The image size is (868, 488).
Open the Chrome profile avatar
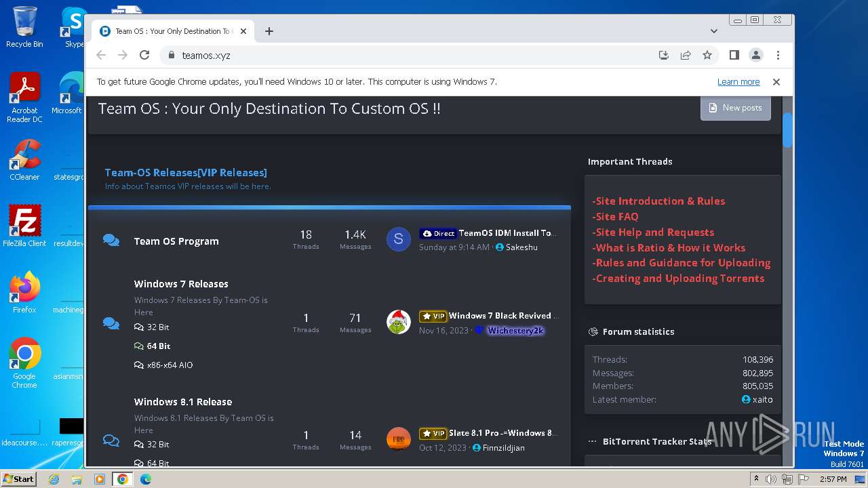[x=756, y=55]
